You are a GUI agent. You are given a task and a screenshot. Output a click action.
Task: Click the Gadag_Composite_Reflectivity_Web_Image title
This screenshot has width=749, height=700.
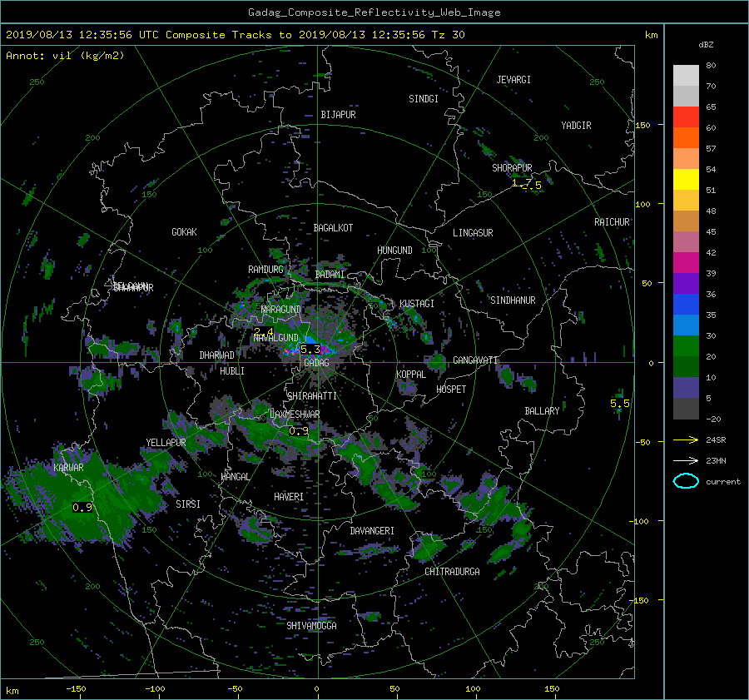(374, 12)
